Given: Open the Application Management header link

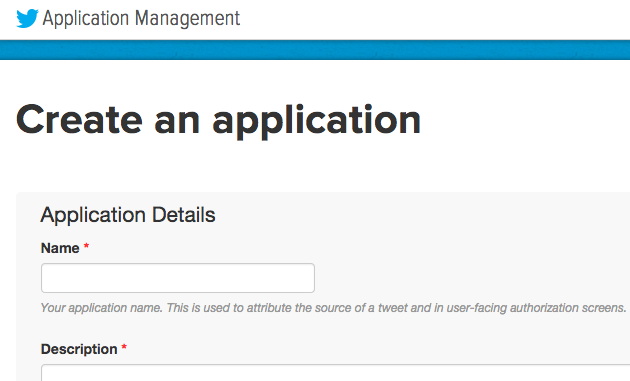Looking at the screenshot, I should pyautogui.click(x=141, y=18).
